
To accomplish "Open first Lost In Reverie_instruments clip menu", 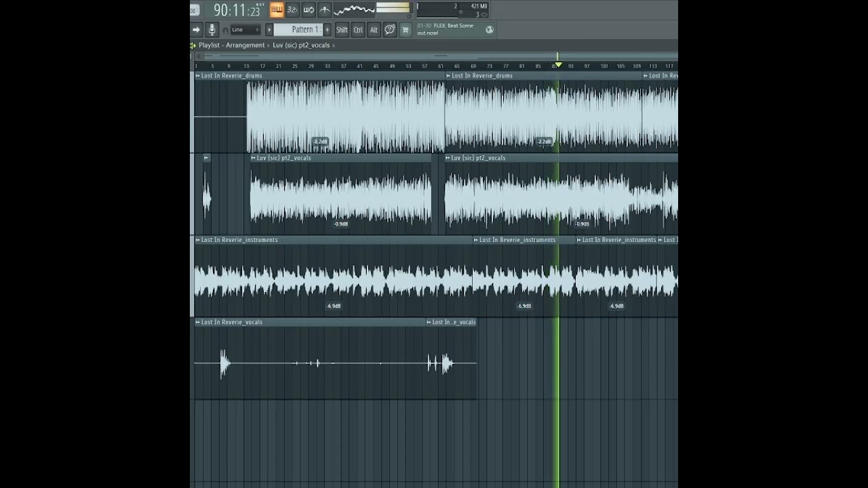I will (198, 240).
